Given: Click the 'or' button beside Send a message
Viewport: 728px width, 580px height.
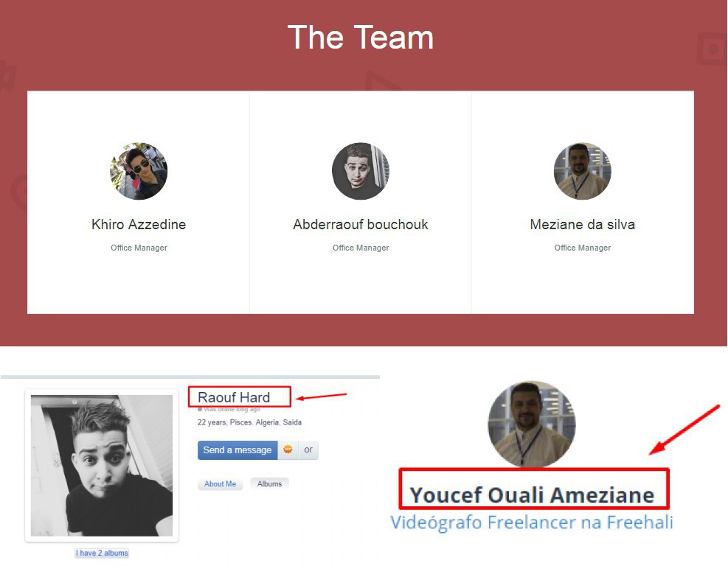Looking at the screenshot, I should click(x=308, y=450).
